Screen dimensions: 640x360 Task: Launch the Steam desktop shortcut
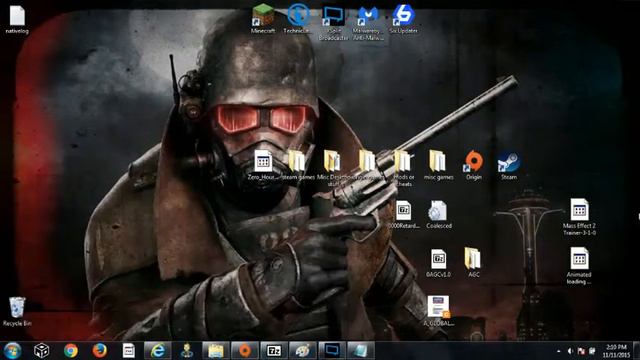(x=509, y=165)
